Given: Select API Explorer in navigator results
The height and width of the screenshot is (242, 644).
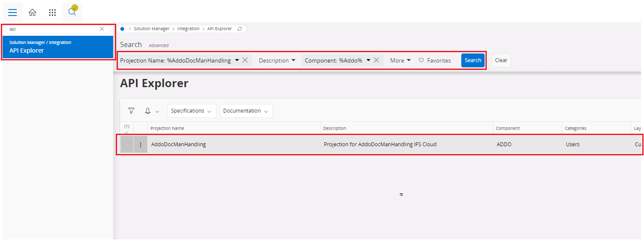Looking at the screenshot, I should 58,47.
